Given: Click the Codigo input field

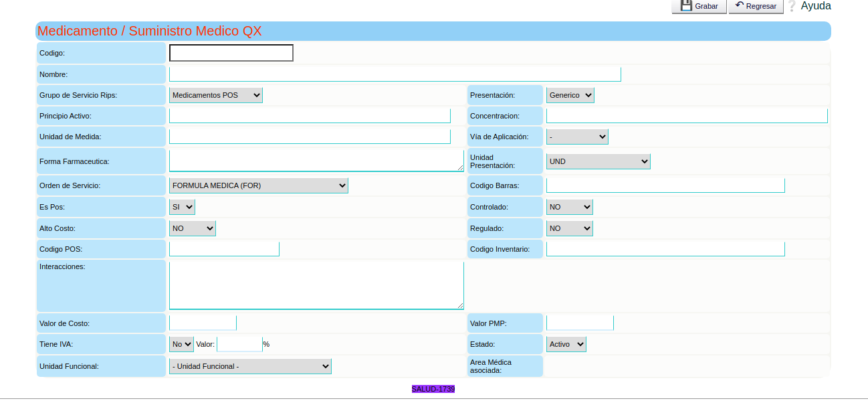Looking at the screenshot, I should 231,53.
